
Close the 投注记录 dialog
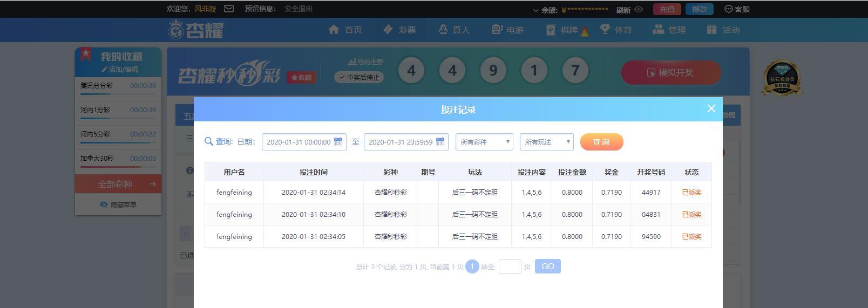pos(711,108)
